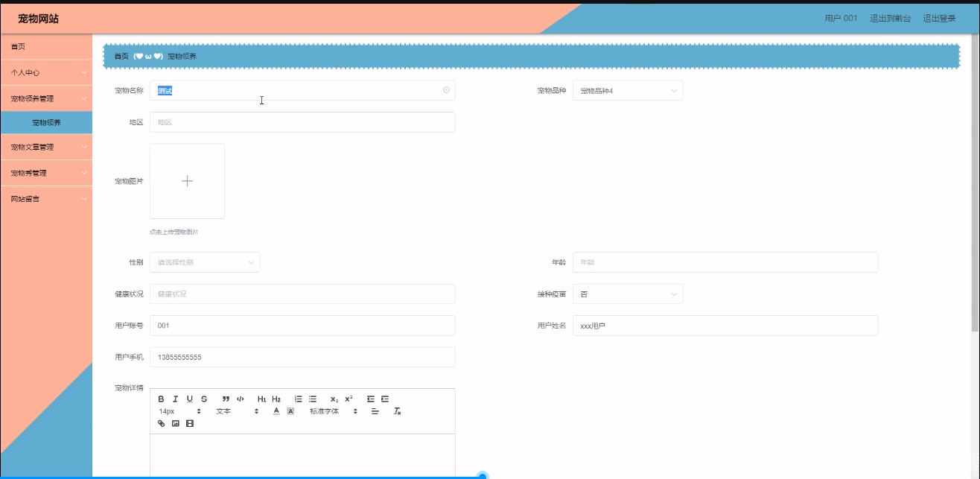Select the underline icon in the editor
Image resolution: width=980 pixels, height=479 pixels.
(189, 399)
